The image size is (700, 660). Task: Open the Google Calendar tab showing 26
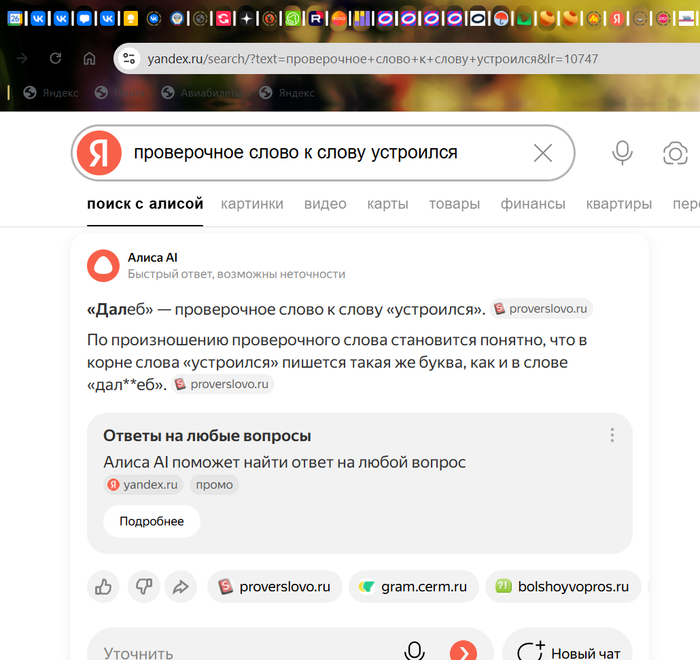pyautogui.click(x=15, y=18)
